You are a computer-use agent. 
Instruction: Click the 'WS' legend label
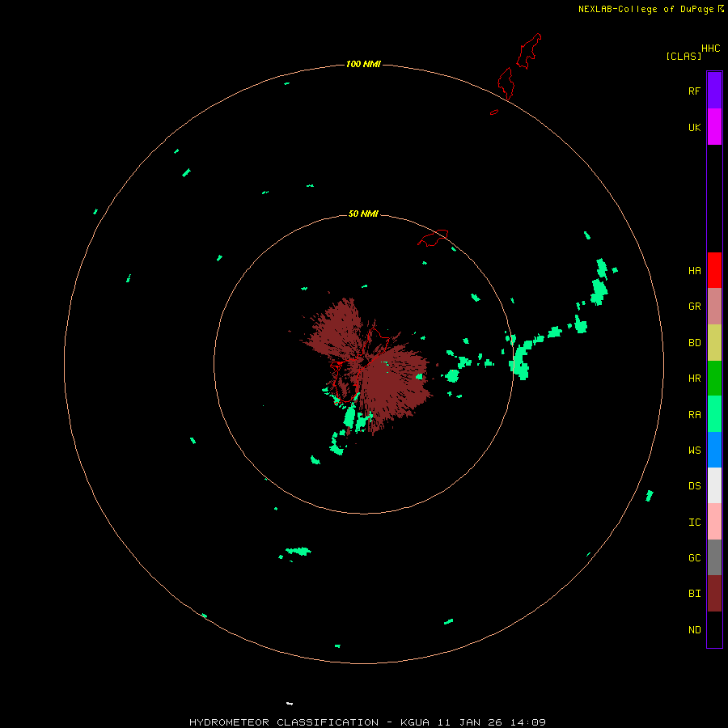pyautogui.click(x=695, y=450)
